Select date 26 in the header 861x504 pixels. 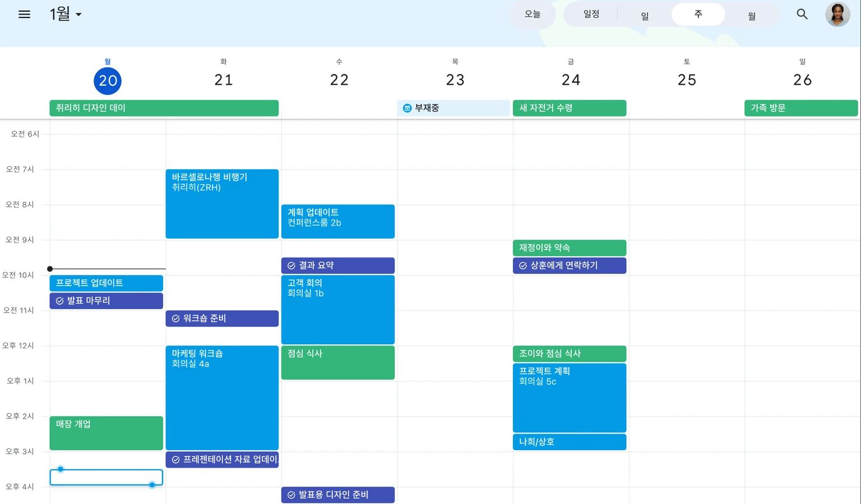coord(802,81)
